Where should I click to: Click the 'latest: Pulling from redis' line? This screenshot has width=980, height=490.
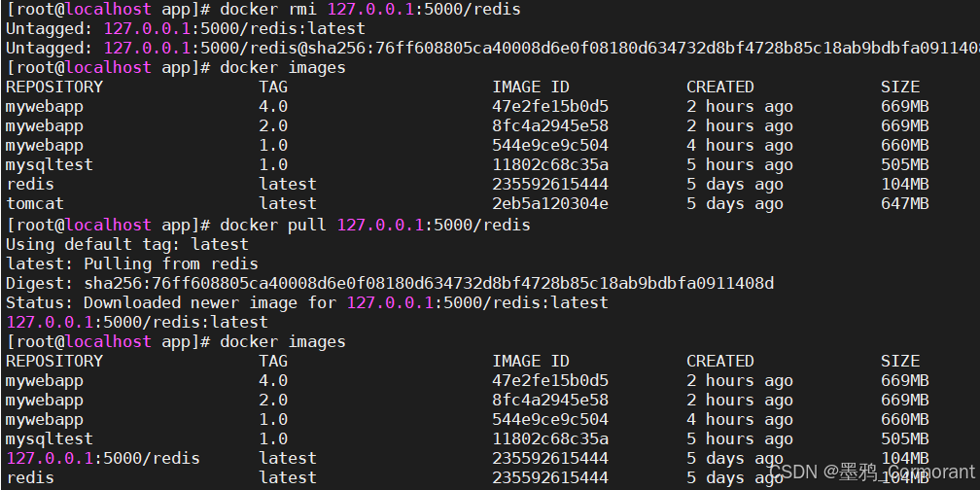pos(132,263)
